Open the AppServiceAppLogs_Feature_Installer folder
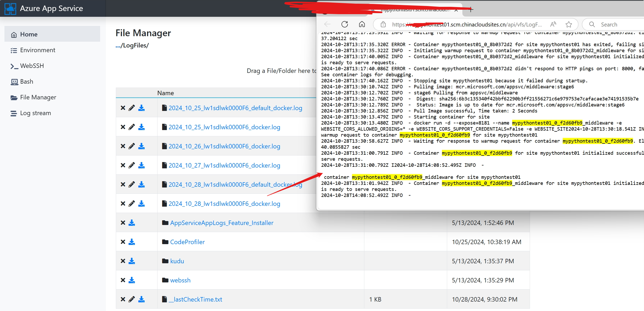The height and width of the screenshot is (311, 644). [x=221, y=223]
